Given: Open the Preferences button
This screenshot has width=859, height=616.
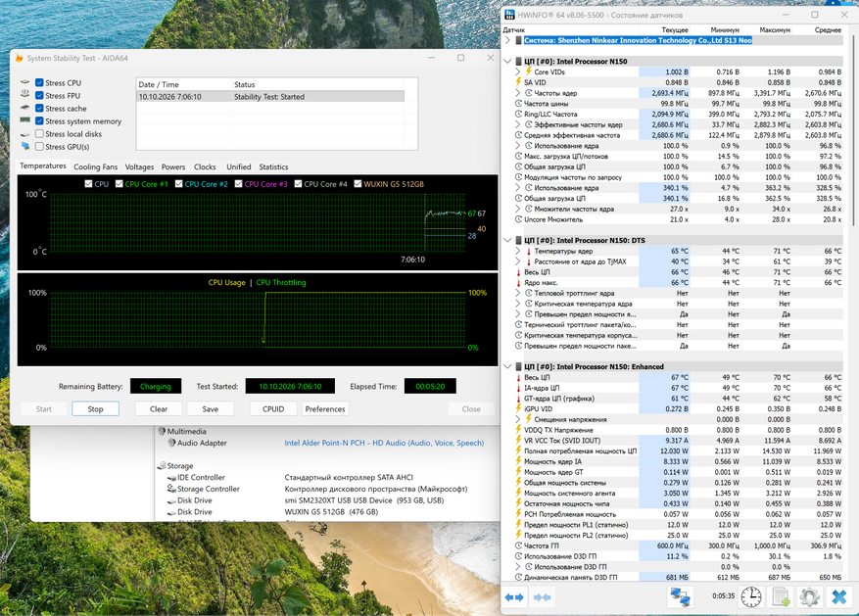Looking at the screenshot, I should click(325, 409).
